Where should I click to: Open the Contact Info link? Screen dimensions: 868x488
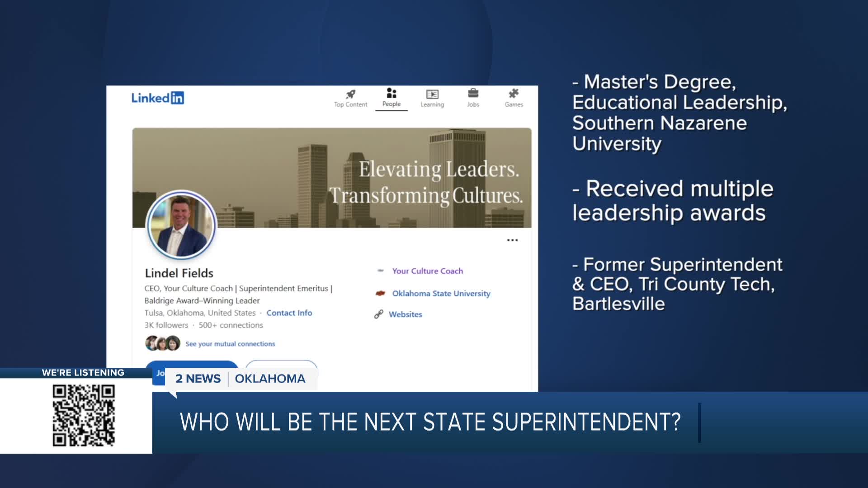click(x=289, y=313)
